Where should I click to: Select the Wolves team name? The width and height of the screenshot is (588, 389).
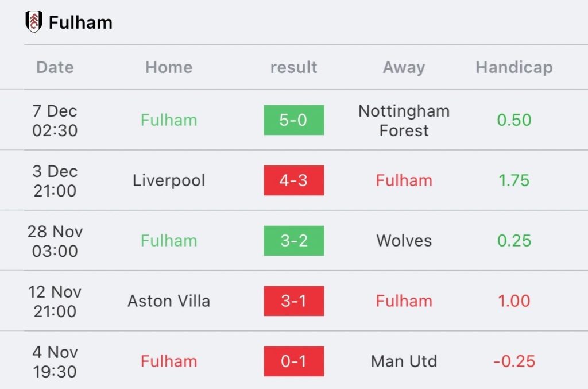pos(404,241)
